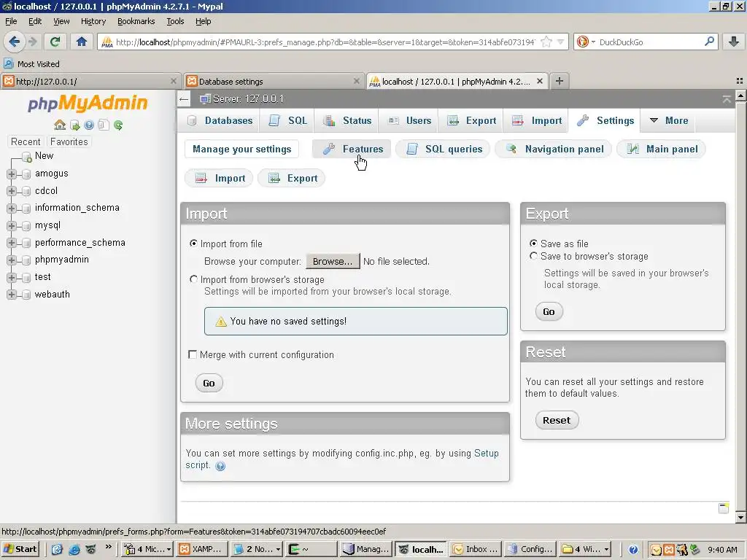Open the Status tab
This screenshot has width=747, height=560.
tap(347, 120)
